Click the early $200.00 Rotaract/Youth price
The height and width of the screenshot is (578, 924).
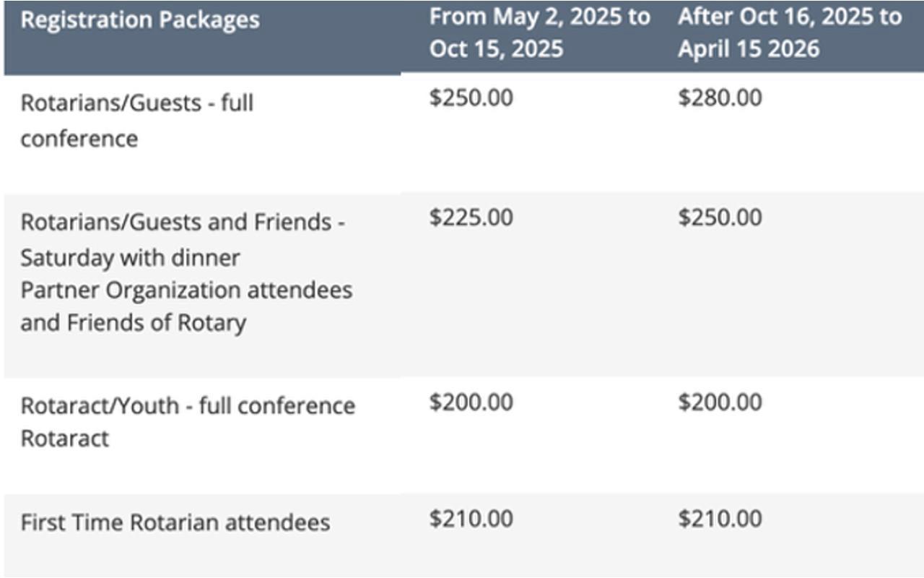[471, 402]
